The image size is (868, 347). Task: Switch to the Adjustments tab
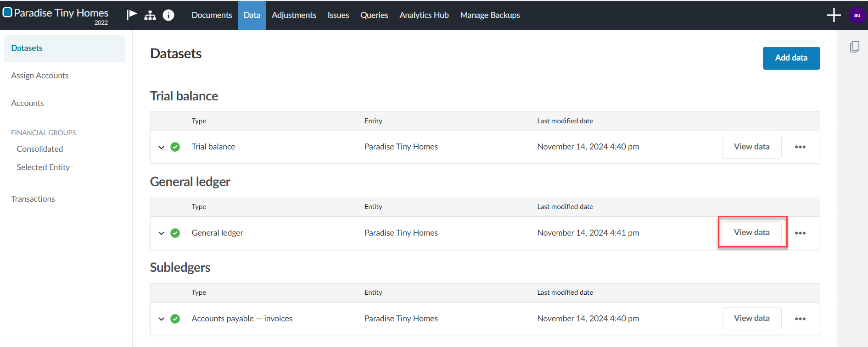[294, 15]
